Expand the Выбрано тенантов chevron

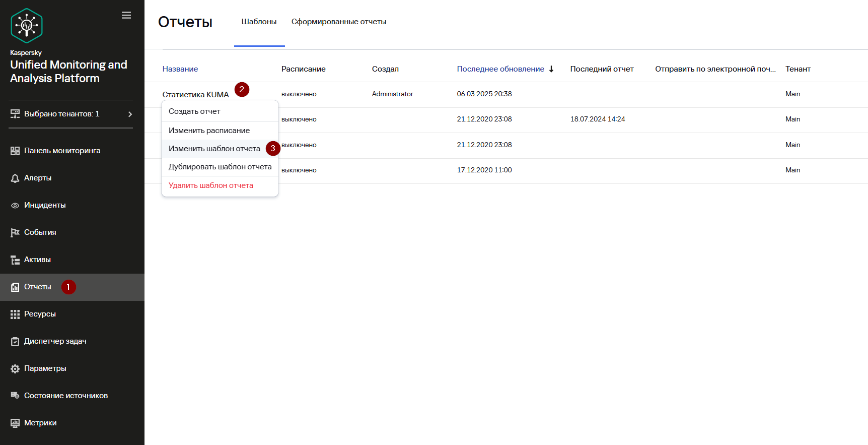click(130, 114)
